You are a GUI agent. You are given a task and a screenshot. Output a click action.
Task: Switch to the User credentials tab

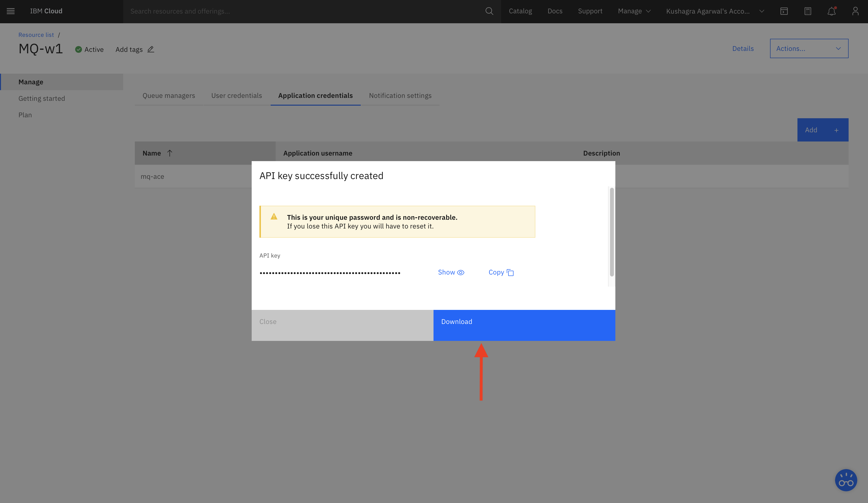pos(236,96)
